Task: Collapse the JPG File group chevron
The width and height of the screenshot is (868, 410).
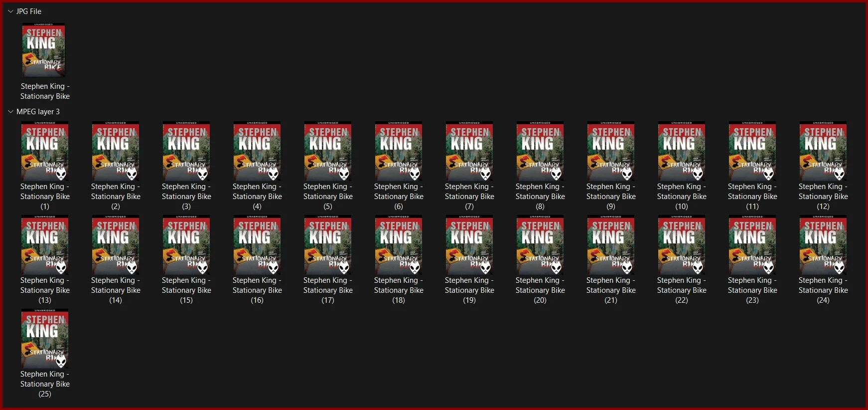Action: tap(10, 11)
